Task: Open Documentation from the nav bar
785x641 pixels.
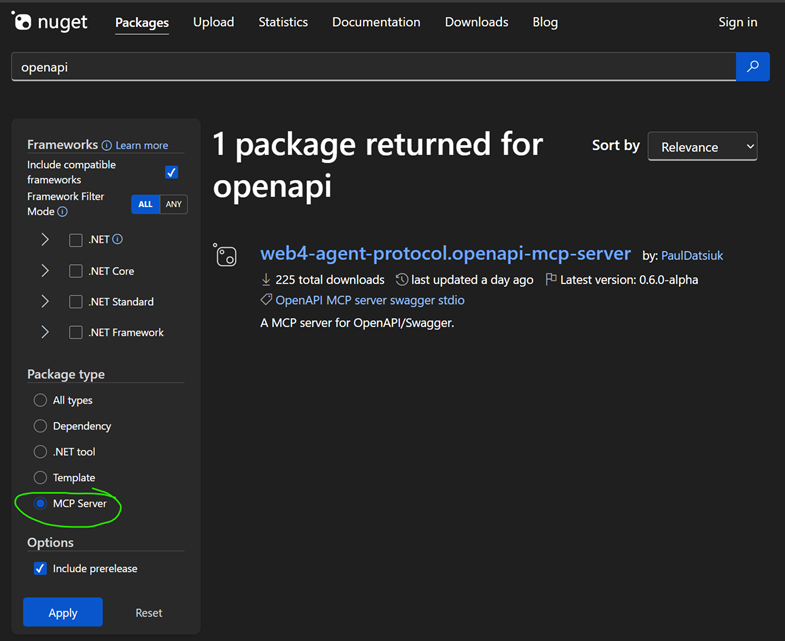Action: pos(376,22)
